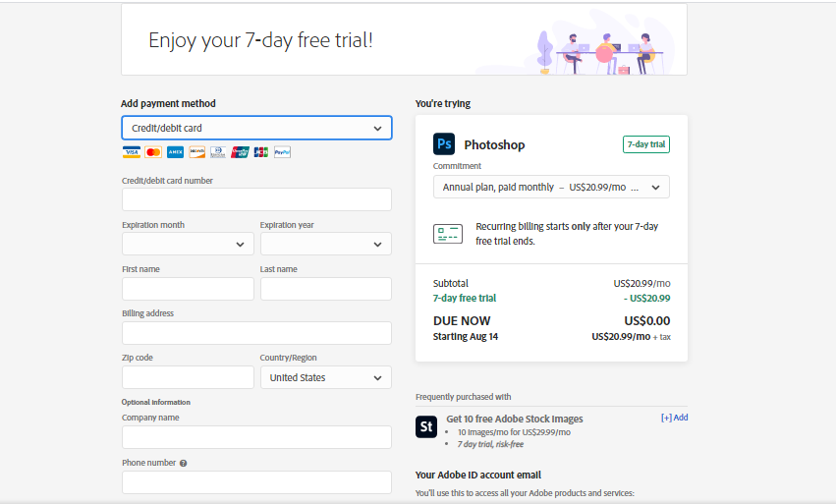
Task: Click the 'Photoshop' product name
Action: [494, 145]
